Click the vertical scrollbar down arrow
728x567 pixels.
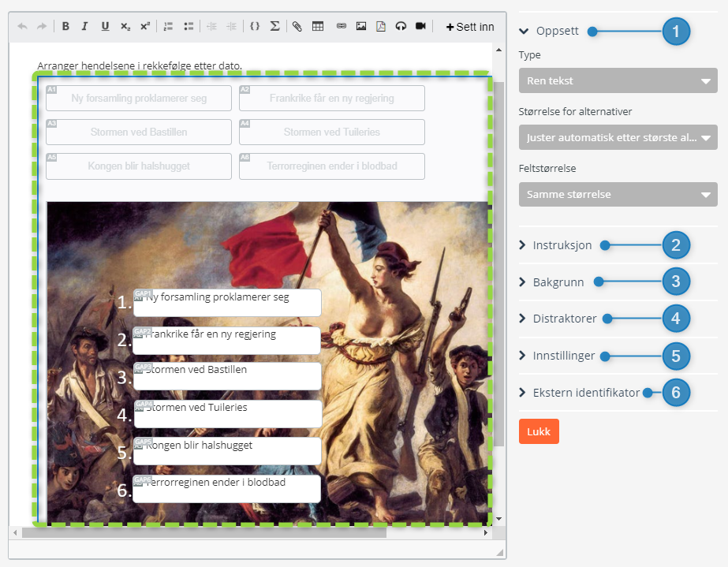click(x=498, y=519)
